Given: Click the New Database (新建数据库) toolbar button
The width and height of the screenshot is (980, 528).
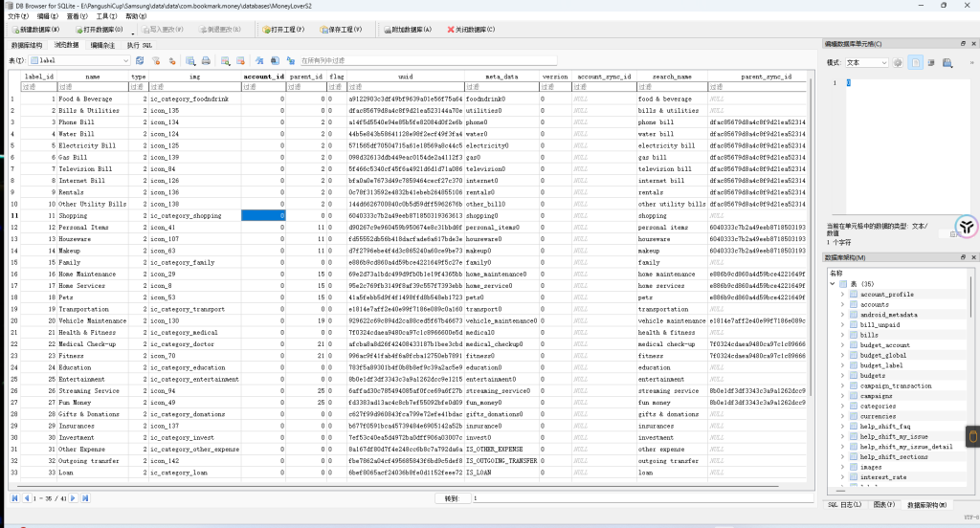Looking at the screenshot, I should click(x=35, y=30).
